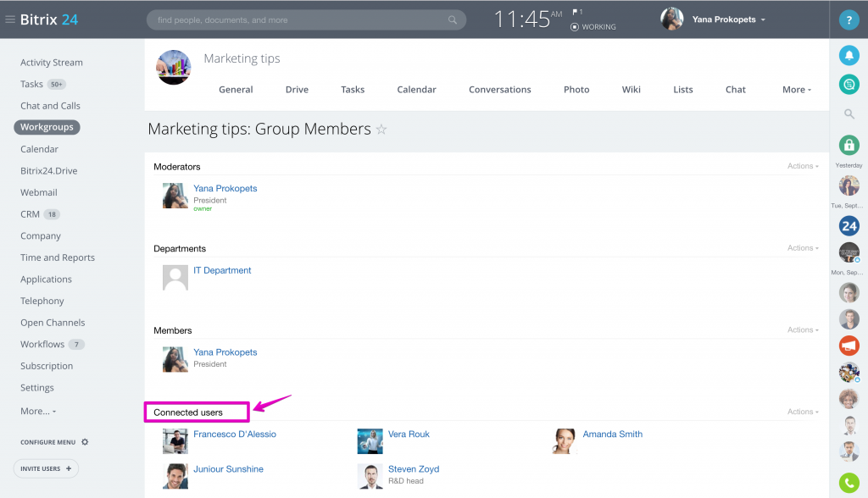The width and height of the screenshot is (868, 498).
Task: Open Time and Reports
Action: 58,257
